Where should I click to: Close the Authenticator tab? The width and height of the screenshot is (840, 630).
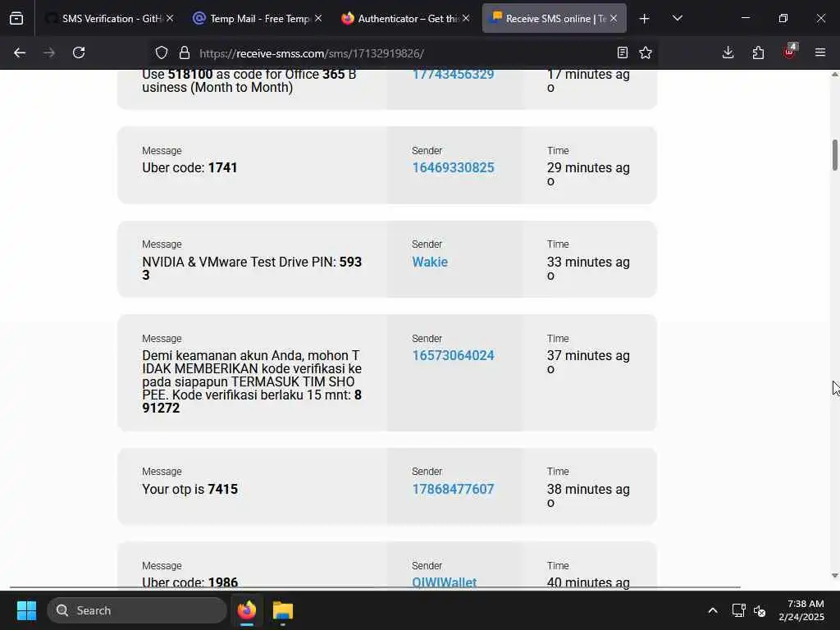click(466, 19)
